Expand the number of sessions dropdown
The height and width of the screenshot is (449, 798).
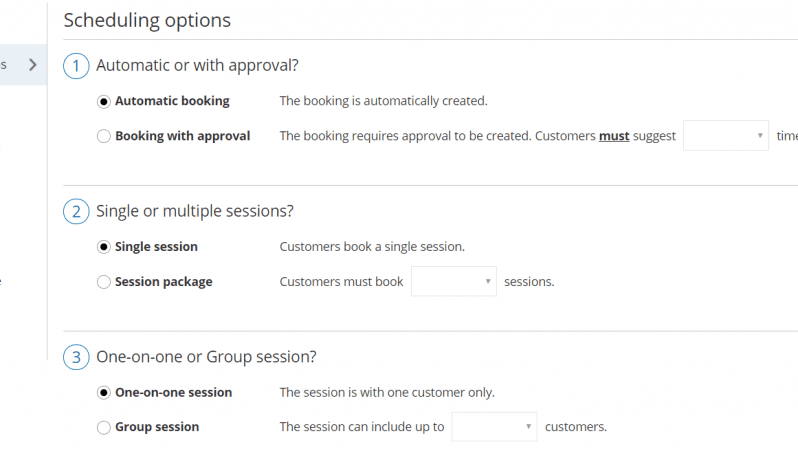click(454, 282)
